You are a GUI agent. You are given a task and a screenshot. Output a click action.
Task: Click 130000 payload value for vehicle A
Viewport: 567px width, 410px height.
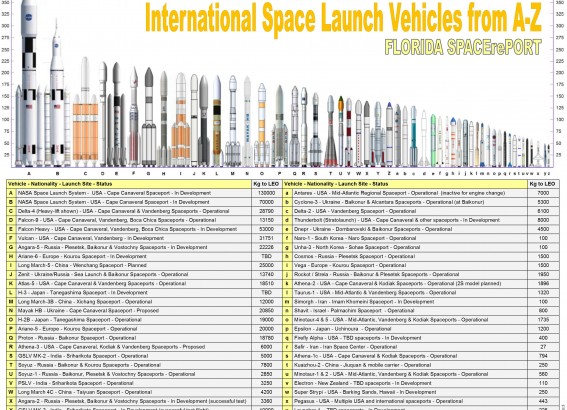click(267, 193)
